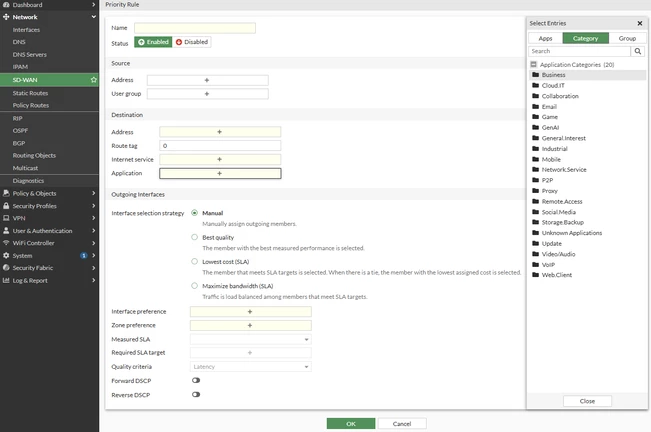Click the Network icon in sidebar
Screen dimensions: 651x432
(6, 17)
